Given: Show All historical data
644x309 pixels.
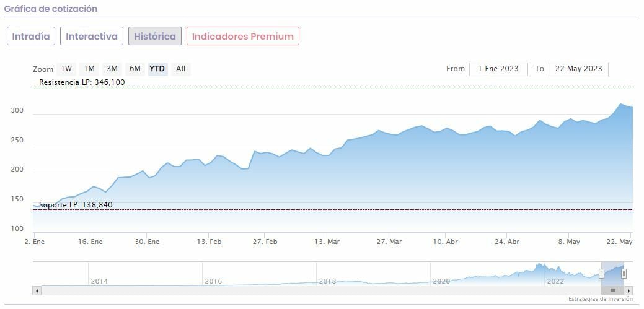Looking at the screenshot, I should pyautogui.click(x=180, y=69).
